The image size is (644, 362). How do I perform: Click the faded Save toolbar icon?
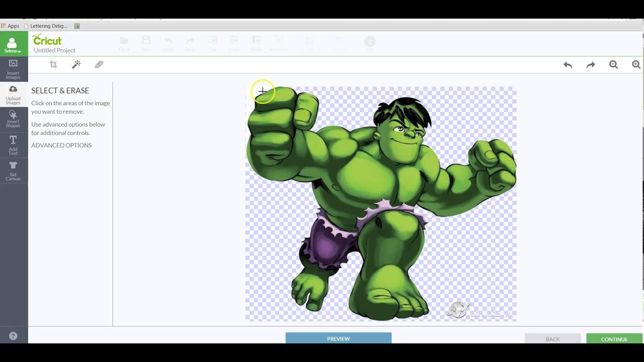pyautogui.click(x=146, y=43)
